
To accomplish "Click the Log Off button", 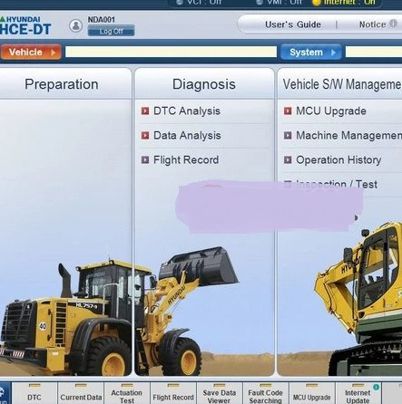I will (111, 31).
